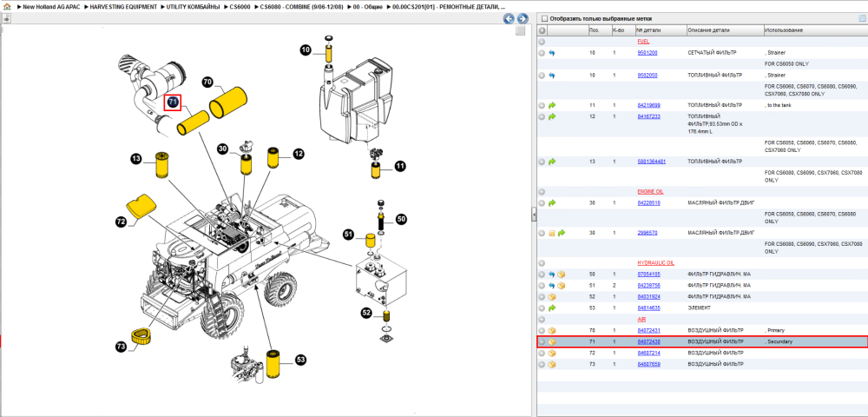Click the blue arrow icon for part 84239756

coord(551,286)
